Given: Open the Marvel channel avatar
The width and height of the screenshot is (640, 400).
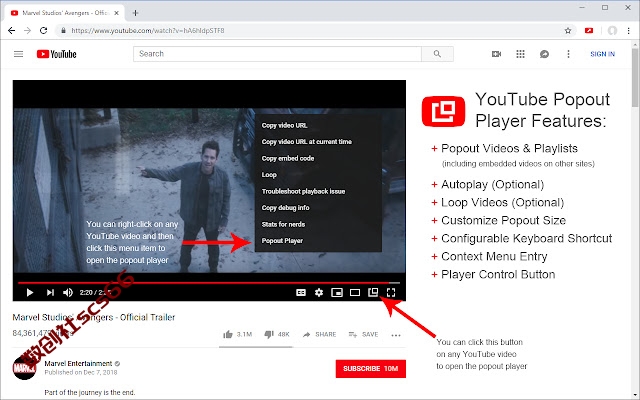Looking at the screenshot, I should click(x=24, y=368).
